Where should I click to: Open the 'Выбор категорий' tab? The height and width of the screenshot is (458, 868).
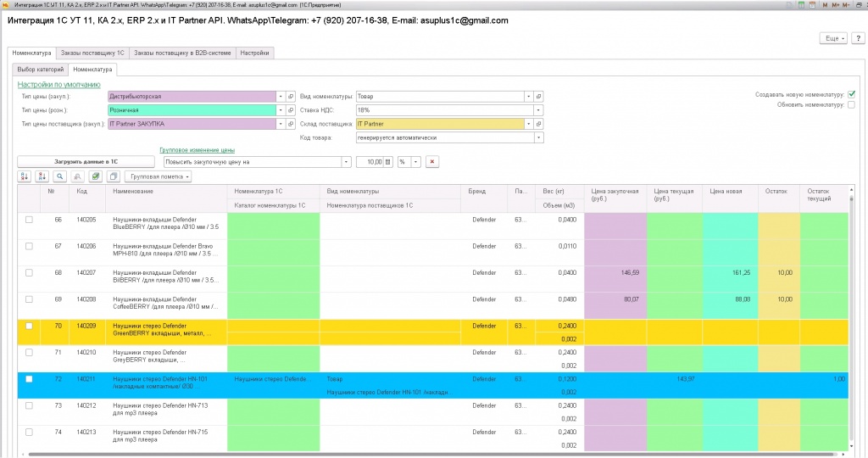pos(40,70)
